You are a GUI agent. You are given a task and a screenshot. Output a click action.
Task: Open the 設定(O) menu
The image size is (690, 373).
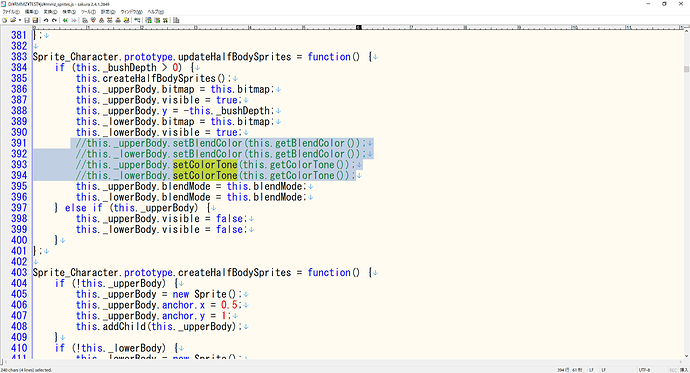coord(108,12)
